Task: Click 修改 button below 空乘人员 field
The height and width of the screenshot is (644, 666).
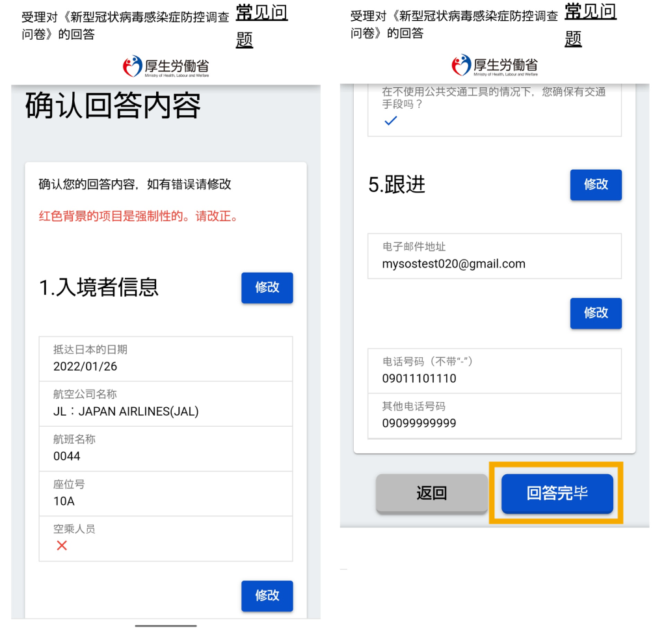Action: 267,596
